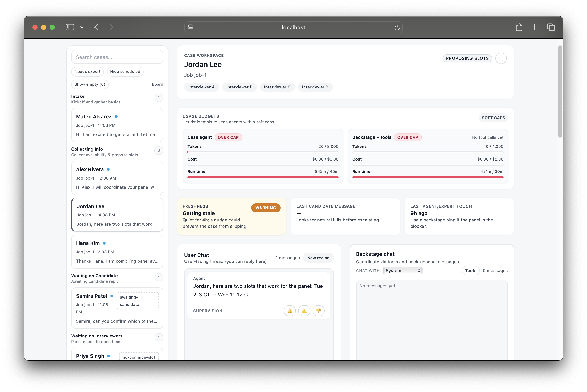The image size is (587, 392).
Task: Click the New recipe button
Action: tap(318, 258)
